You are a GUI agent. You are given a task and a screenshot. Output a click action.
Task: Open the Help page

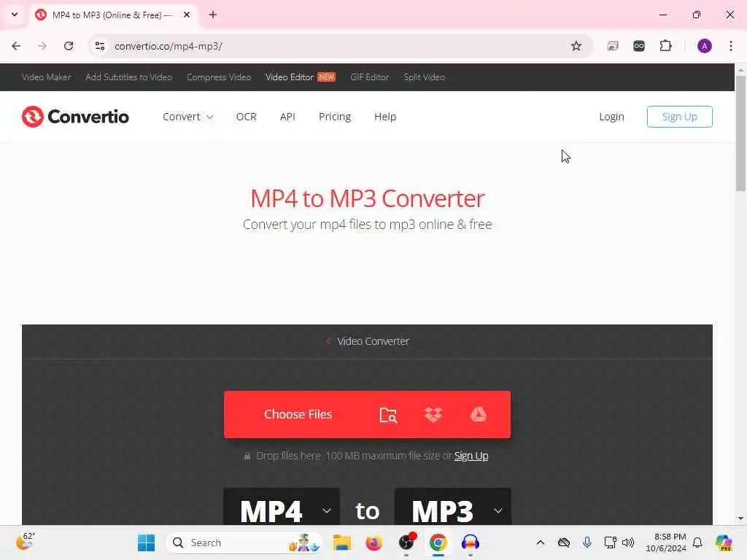(385, 117)
